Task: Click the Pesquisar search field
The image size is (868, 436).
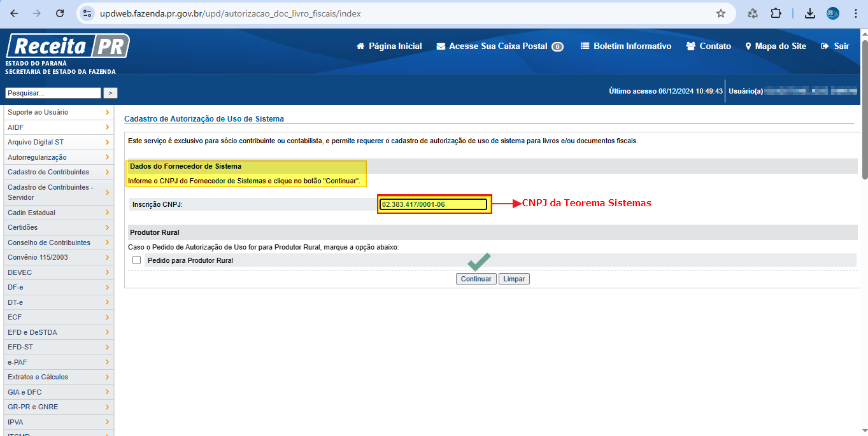Action: pyautogui.click(x=53, y=93)
